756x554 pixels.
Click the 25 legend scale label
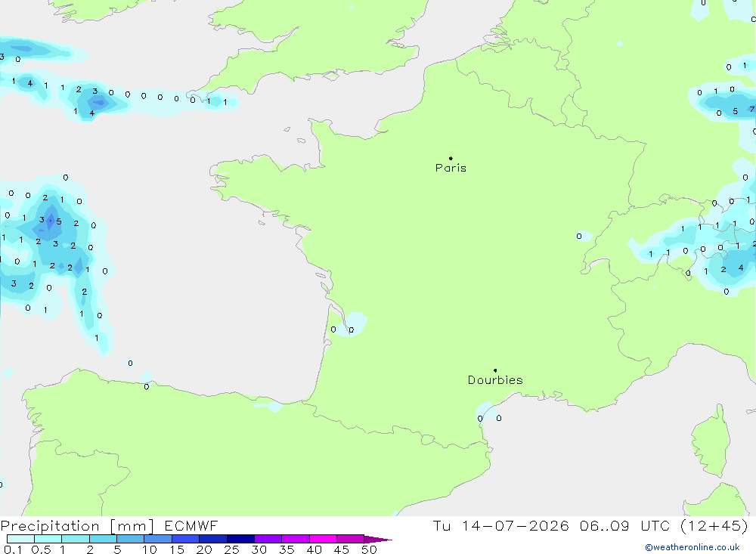tap(232, 549)
